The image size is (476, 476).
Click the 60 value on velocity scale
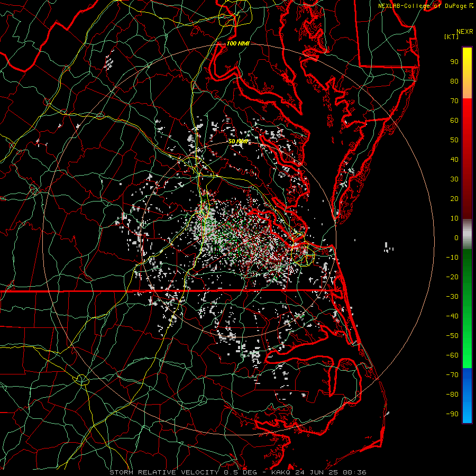pyautogui.click(x=454, y=121)
